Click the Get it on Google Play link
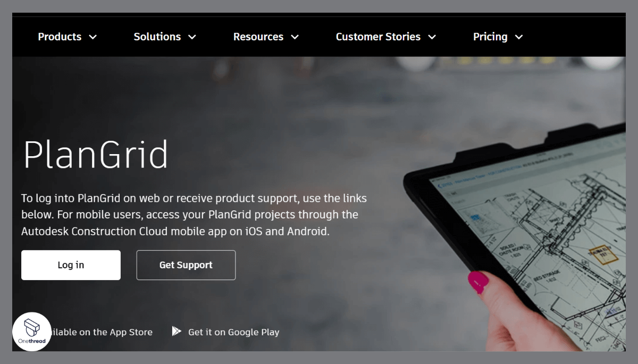 point(233,332)
